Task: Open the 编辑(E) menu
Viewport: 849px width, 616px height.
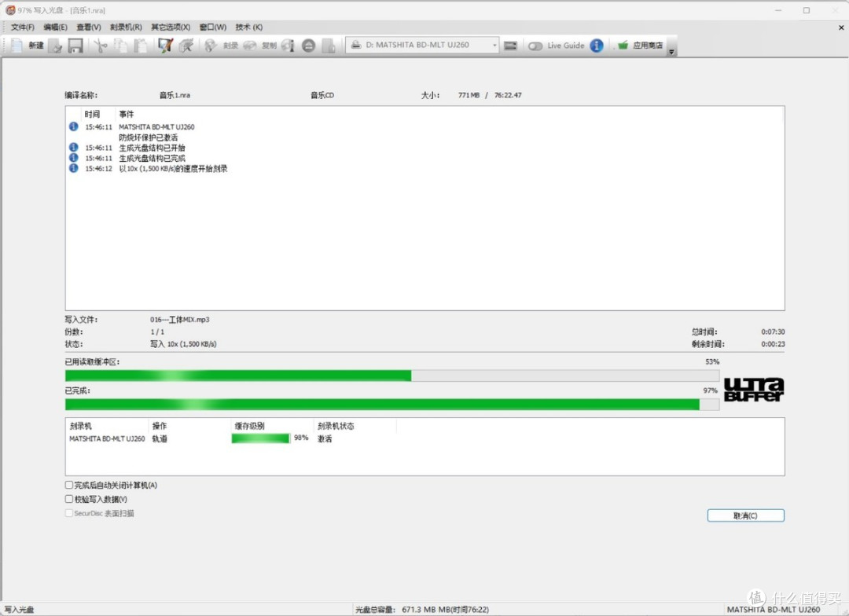Action: [55, 27]
